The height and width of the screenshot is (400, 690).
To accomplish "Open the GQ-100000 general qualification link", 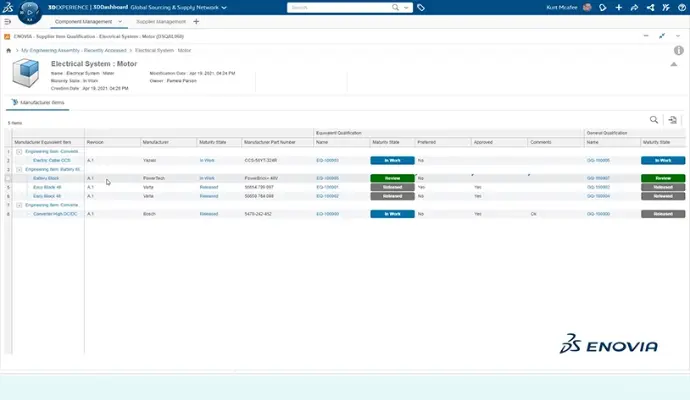I will click(x=598, y=214).
